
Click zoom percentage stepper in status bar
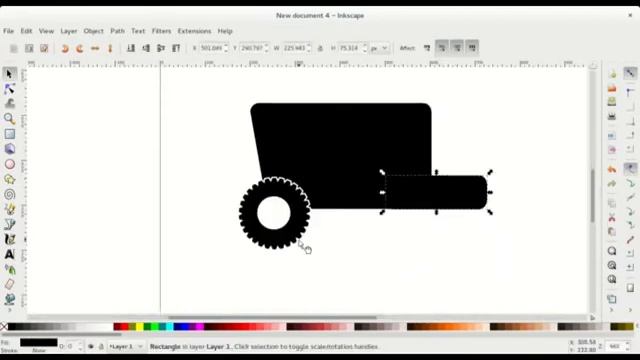point(628,347)
